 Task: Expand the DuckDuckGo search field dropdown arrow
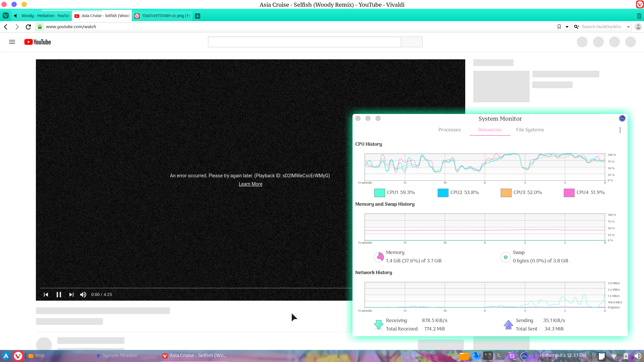(x=628, y=27)
